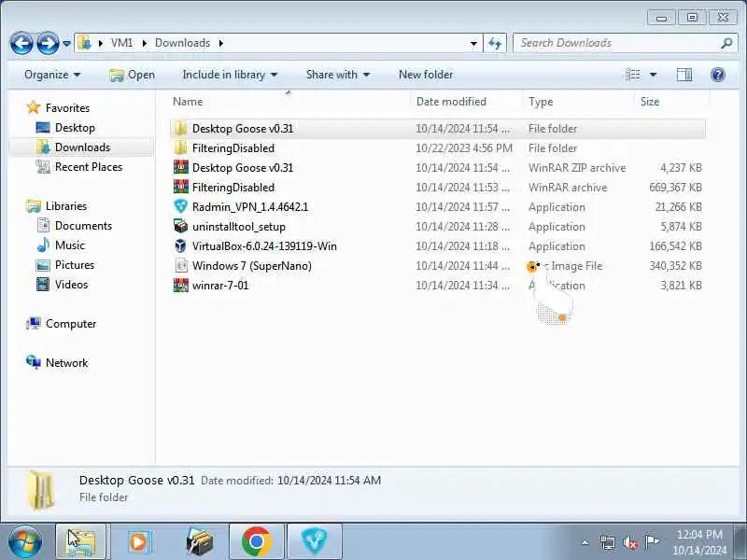This screenshot has width=747, height=560.
Task: Select the uninstalltool_setup icon
Action: 180,226
